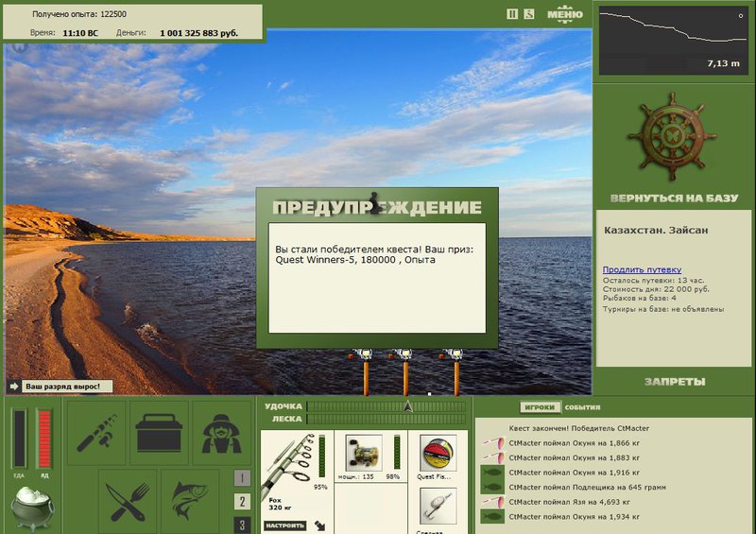Click the ship wheel to return to base

click(672, 137)
